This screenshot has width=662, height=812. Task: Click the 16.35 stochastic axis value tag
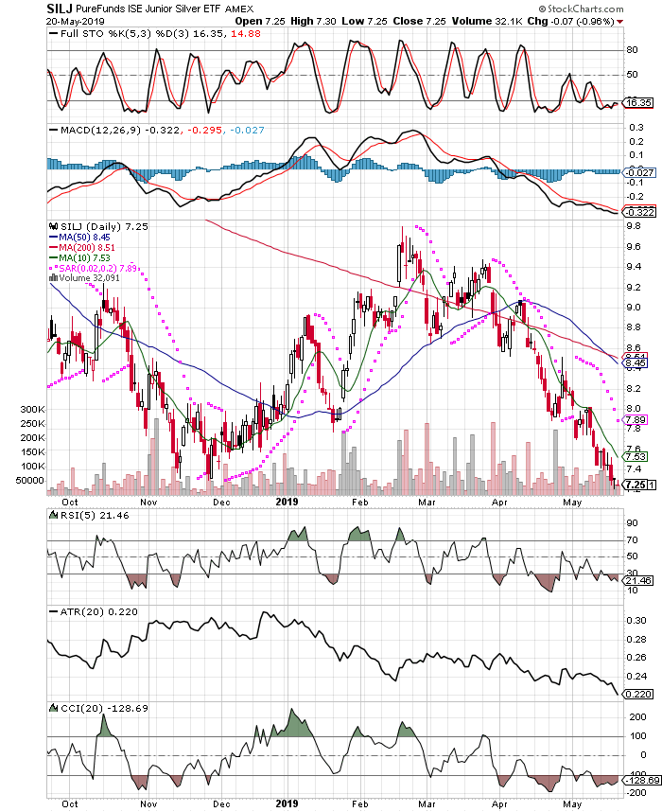(x=638, y=102)
